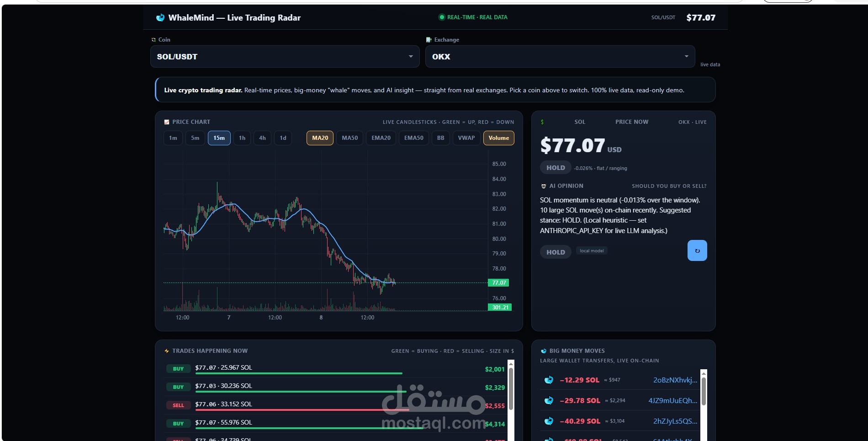Image resolution: width=868 pixels, height=441 pixels.
Task: Enable the EMA50 overlay
Action: (414, 138)
